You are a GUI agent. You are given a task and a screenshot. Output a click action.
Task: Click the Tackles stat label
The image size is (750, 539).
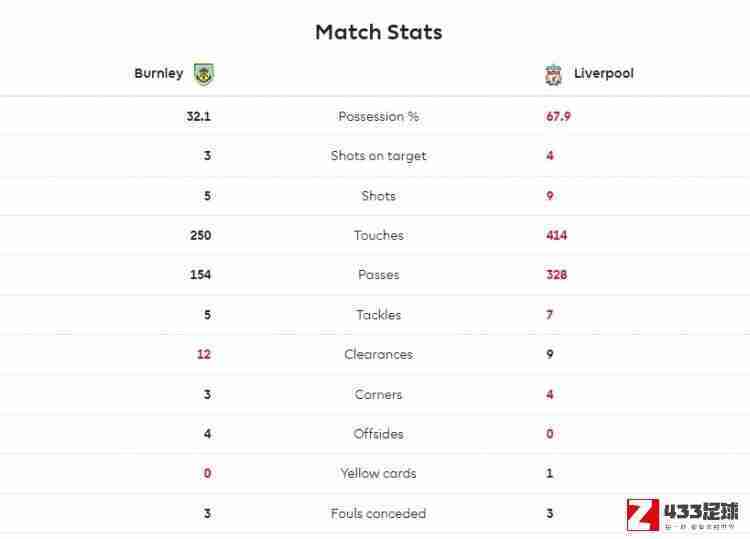tap(378, 315)
